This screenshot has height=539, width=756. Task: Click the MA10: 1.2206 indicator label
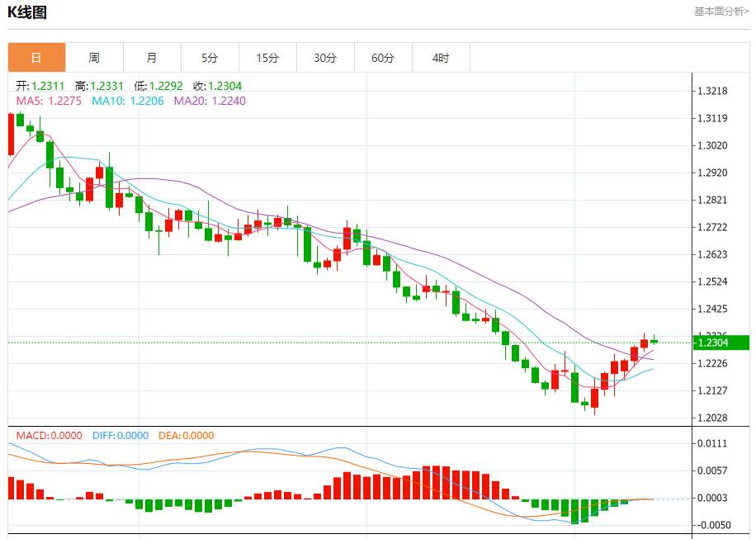click(128, 101)
